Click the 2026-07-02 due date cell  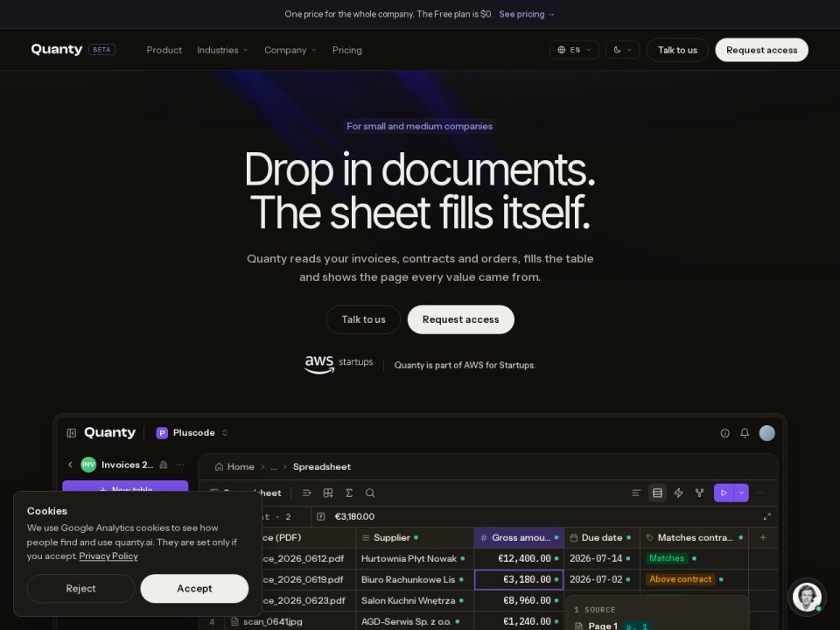(602, 579)
